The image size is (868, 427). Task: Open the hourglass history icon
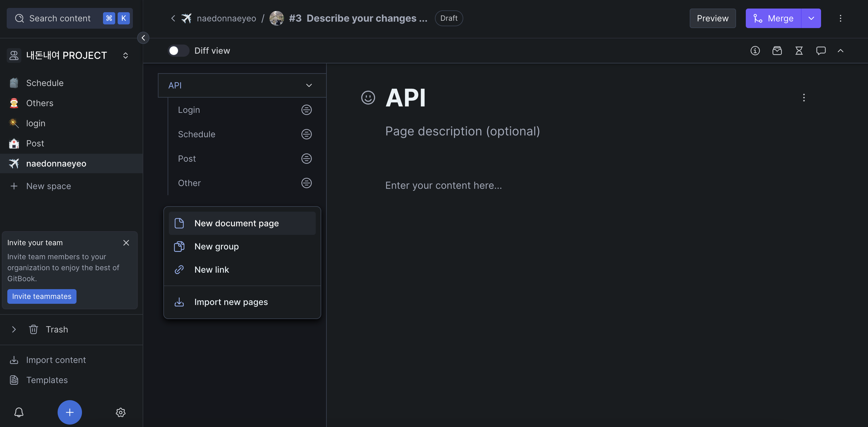tap(799, 51)
